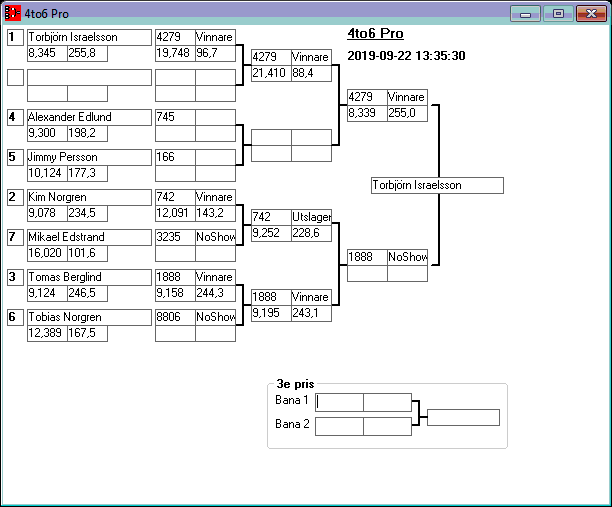This screenshot has height=507, width=612.
Task: Select the Torbjörn Israelsson first-round name field
Action: [88, 37]
